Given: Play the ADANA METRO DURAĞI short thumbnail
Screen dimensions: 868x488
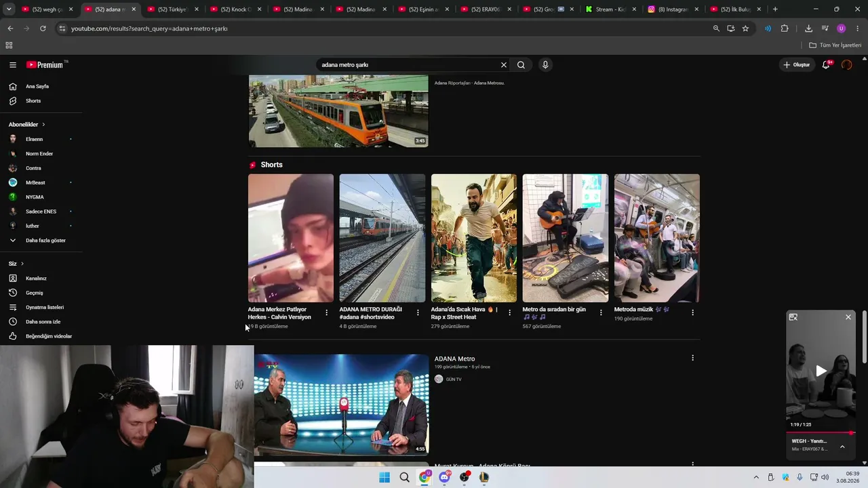Looking at the screenshot, I should coord(382,238).
